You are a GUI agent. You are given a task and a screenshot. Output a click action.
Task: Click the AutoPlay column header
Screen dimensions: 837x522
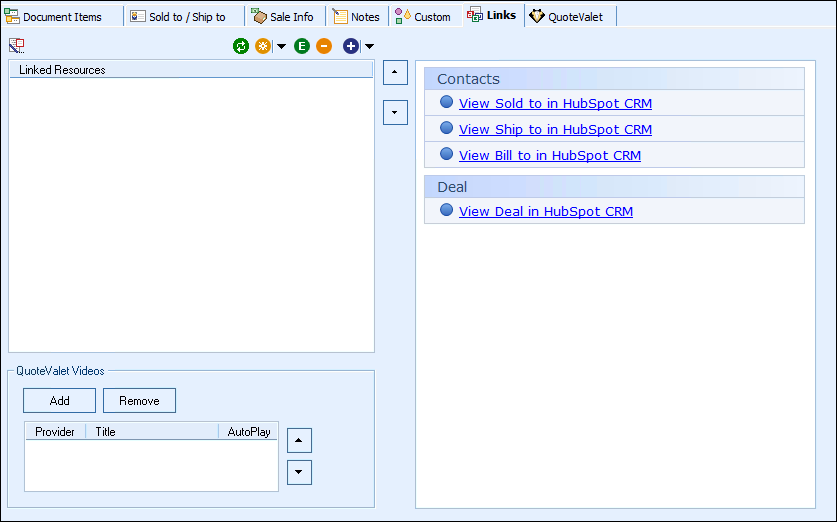[x=248, y=432]
